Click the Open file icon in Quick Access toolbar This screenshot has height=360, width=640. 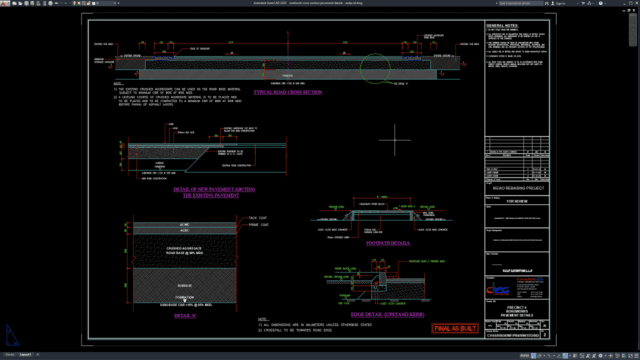pos(20,3)
